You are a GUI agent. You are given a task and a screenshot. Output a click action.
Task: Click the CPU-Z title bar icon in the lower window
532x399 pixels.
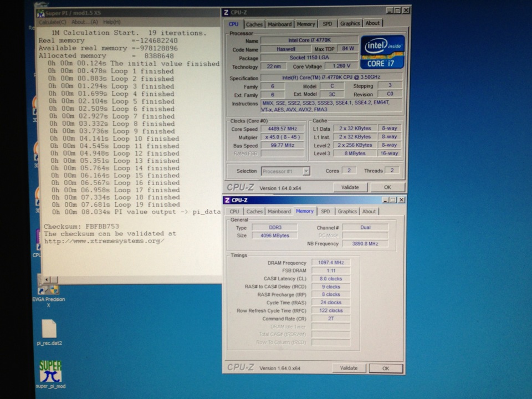227,200
